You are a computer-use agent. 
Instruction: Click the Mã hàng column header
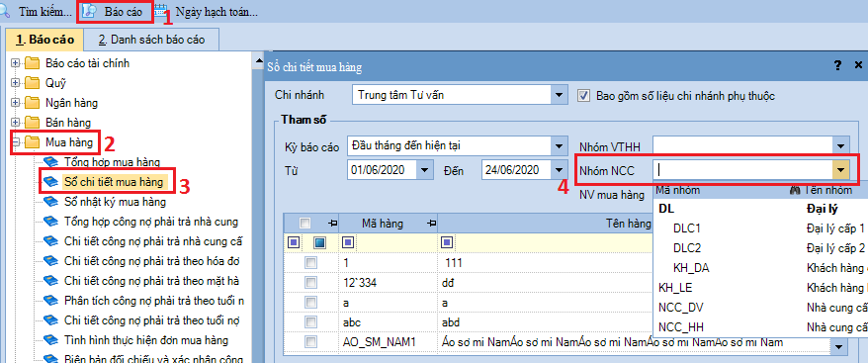coord(382,224)
